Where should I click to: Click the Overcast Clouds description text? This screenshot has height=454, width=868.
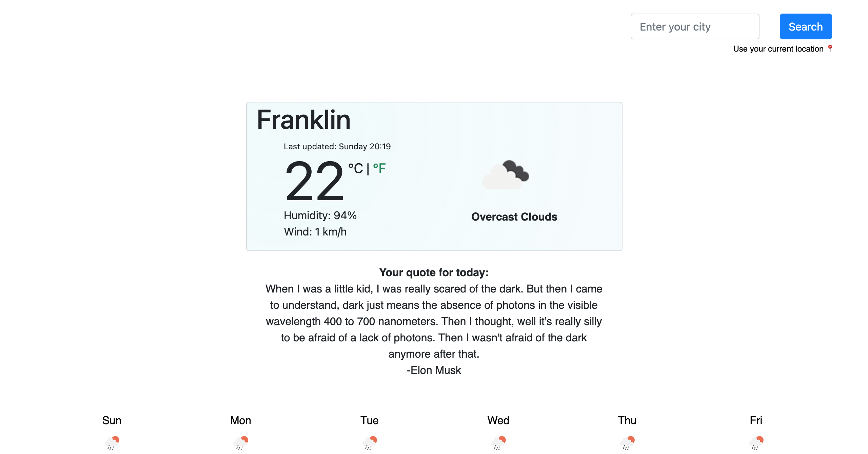point(514,217)
